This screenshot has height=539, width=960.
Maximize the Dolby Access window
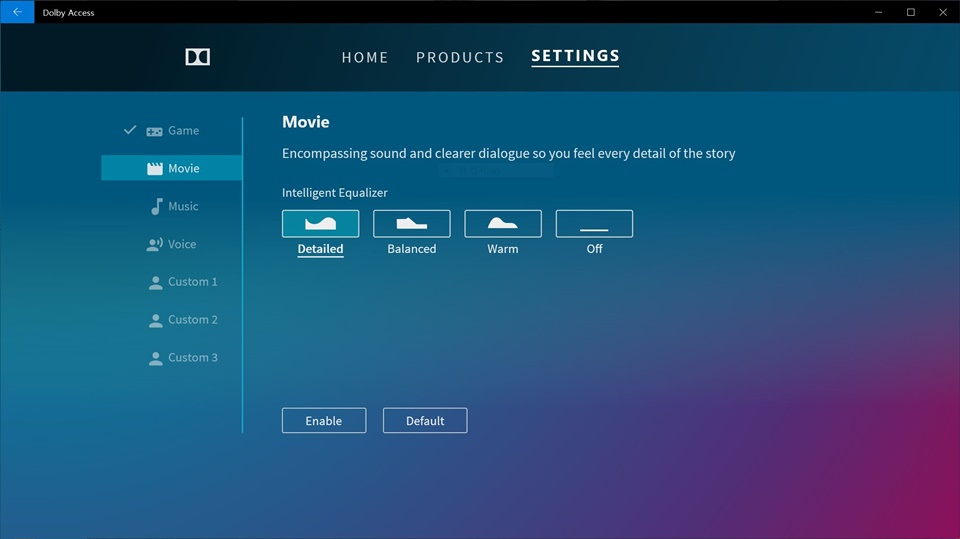pos(910,12)
